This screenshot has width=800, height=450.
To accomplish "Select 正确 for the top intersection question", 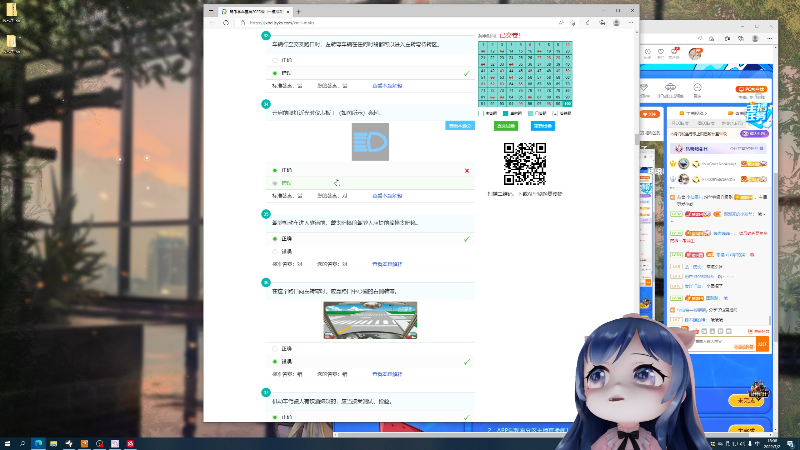I will coord(275,60).
